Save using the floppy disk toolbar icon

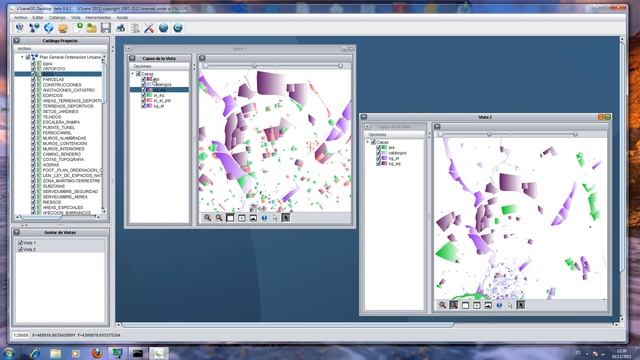[x=106, y=28]
